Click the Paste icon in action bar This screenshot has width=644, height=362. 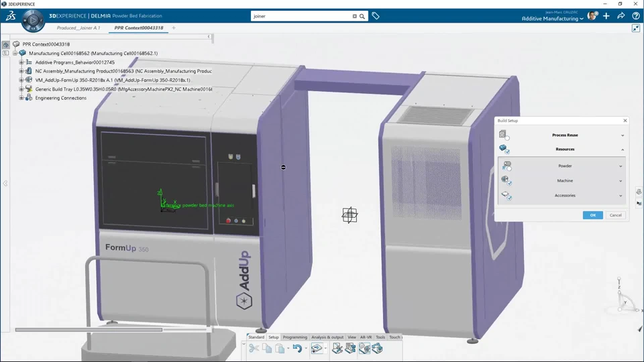point(280,349)
